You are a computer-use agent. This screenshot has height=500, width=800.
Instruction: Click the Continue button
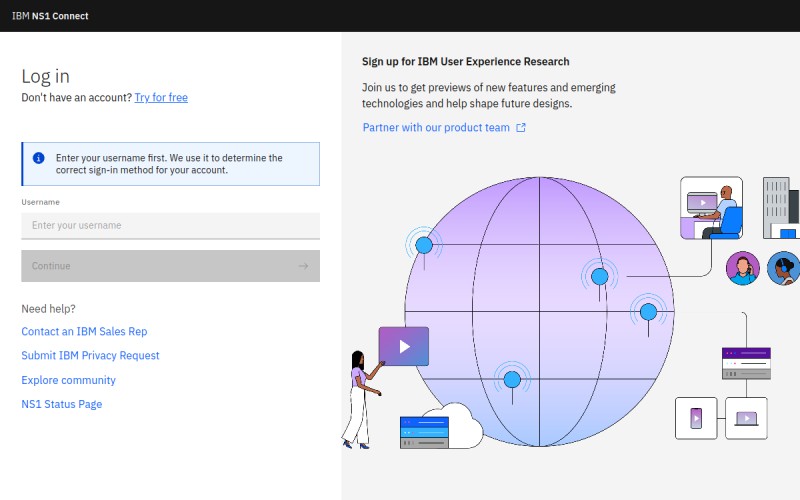pos(170,266)
